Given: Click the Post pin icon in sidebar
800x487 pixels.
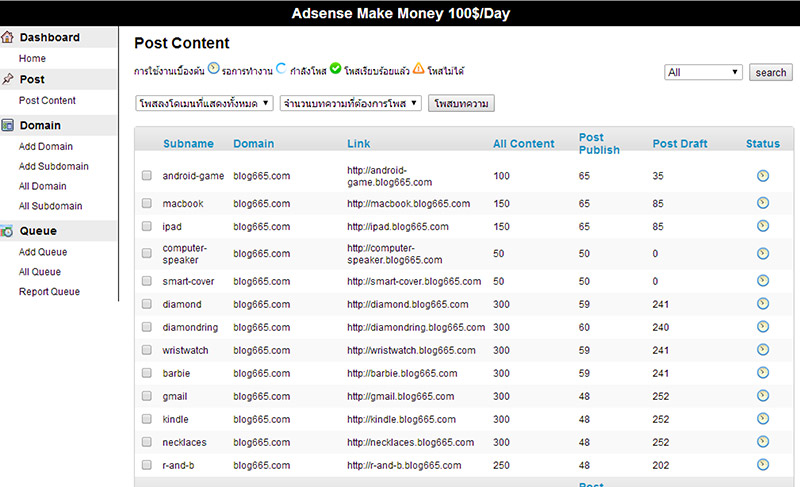Looking at the screenshot, I should (x=8, y=79).
